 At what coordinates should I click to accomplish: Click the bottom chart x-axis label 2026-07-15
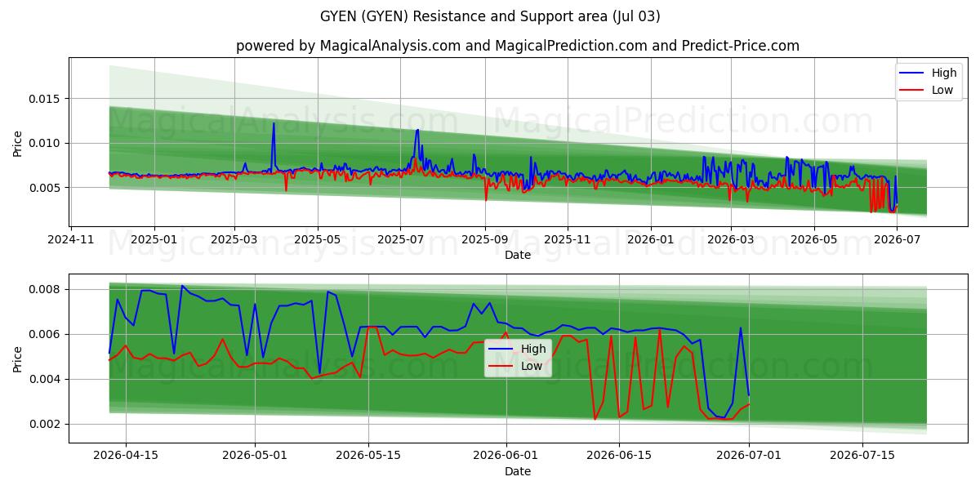[862, 456]
